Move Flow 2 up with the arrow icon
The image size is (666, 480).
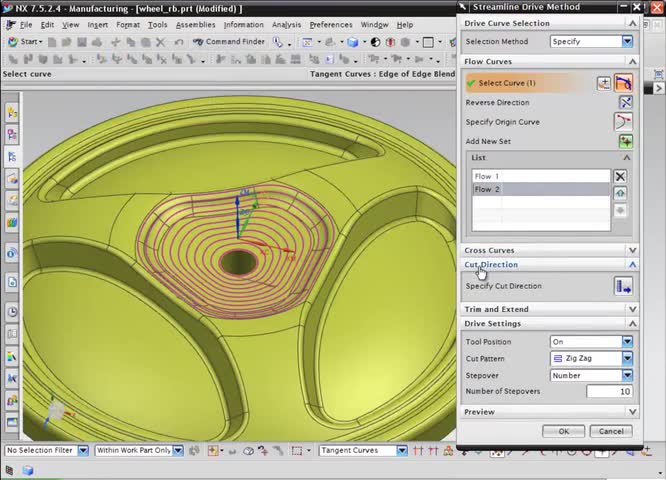click(x=620, y=193)
